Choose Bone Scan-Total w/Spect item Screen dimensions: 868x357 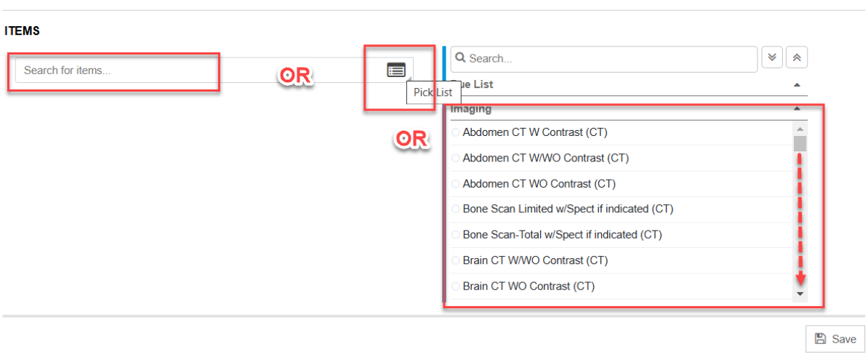point(562,235)
